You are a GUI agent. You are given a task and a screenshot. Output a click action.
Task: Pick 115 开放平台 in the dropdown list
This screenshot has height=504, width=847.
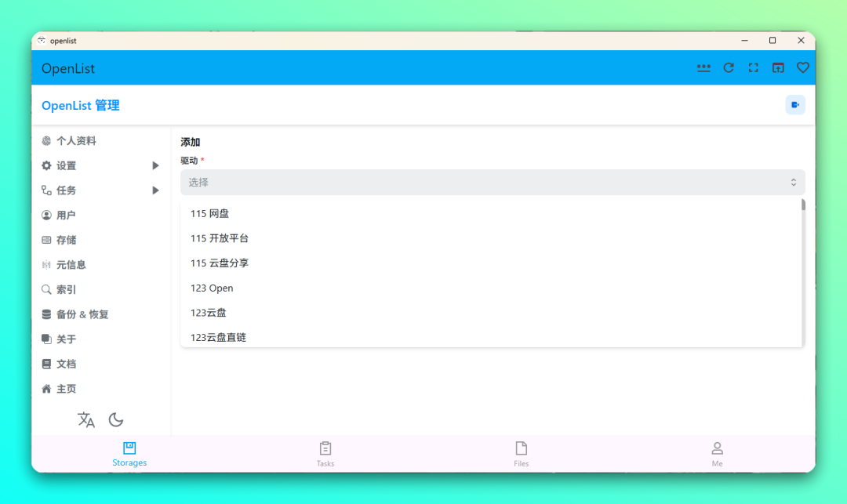click(x=220, y=238)
